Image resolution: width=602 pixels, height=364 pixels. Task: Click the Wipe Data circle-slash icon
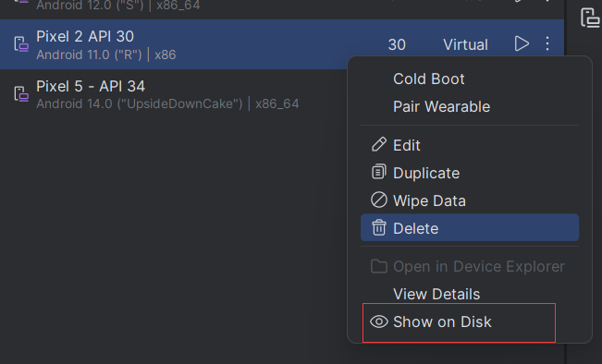point(379,200)
